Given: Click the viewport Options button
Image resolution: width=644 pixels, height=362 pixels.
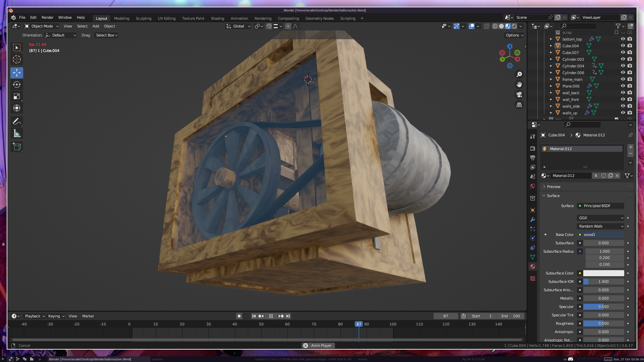Looking at the screenshot, I should coord(515,35).
